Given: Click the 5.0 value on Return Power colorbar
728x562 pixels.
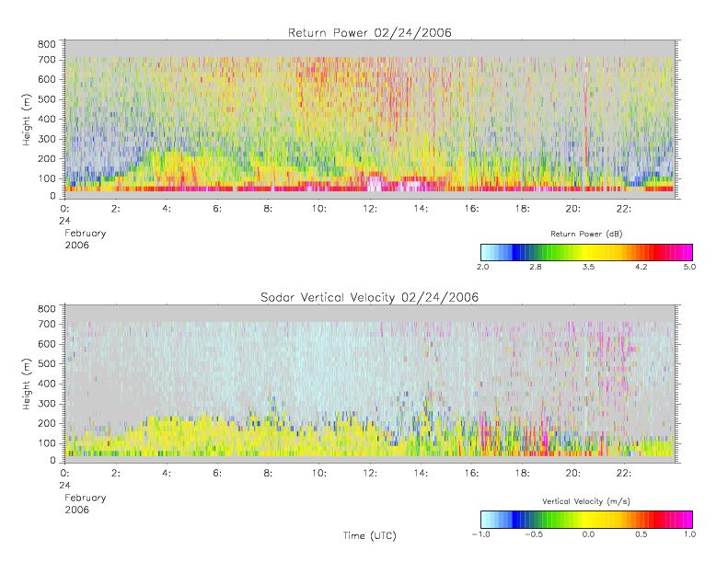Looking at the screenshot, I should [689, 267].
